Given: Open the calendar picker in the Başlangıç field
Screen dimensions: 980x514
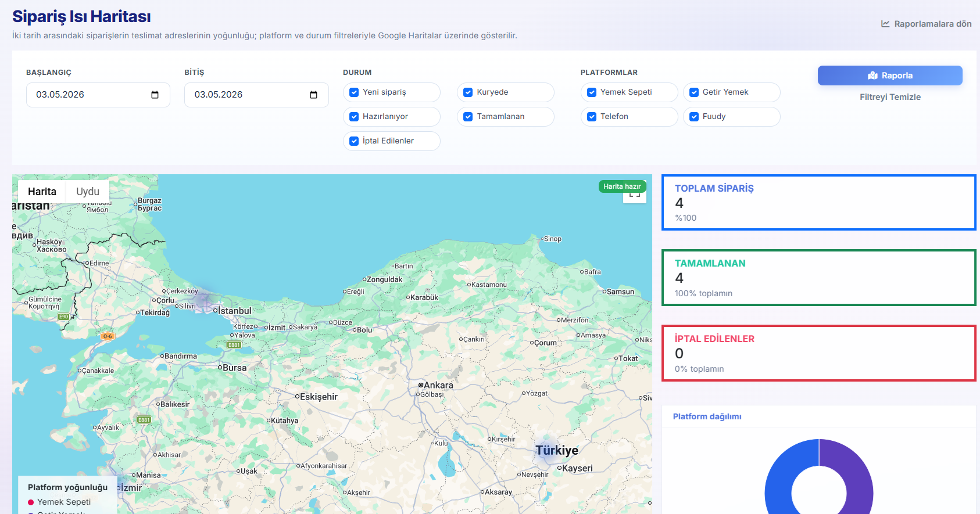Looking at the screenshot, I should pyautogui.click(x=155, y=95).
